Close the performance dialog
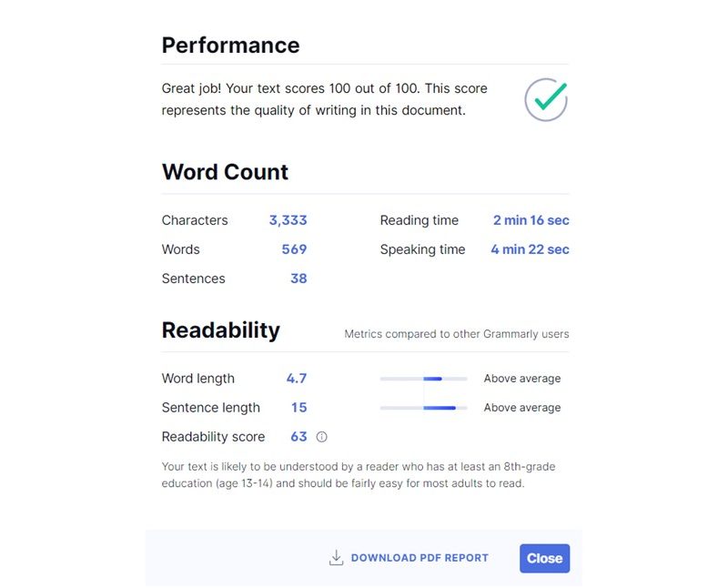This screenshot has width=728, height=588. pyautogui.click(x=544, y=558)
